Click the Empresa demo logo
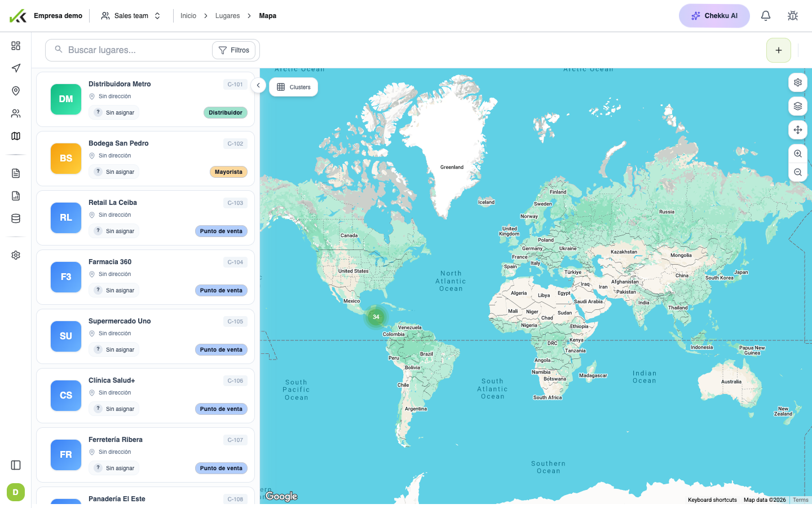 point(18,16)
